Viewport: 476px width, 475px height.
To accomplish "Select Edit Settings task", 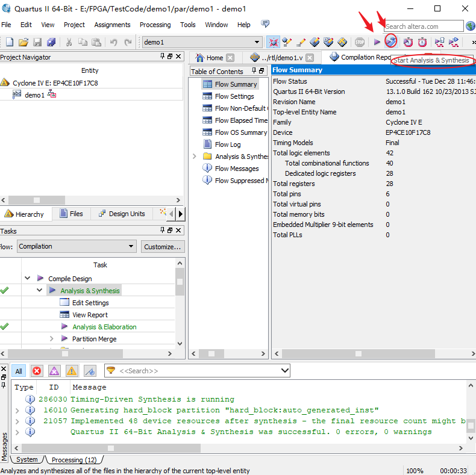I will tap(84, 303).
